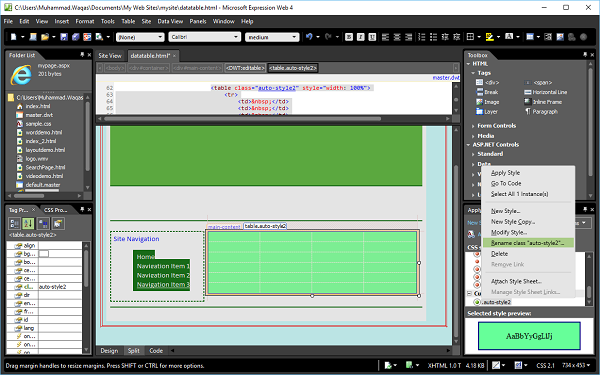Click the Save icon in the toolbar
The width and height of the screenshot is (600, 375).
[x=64, y=37]
